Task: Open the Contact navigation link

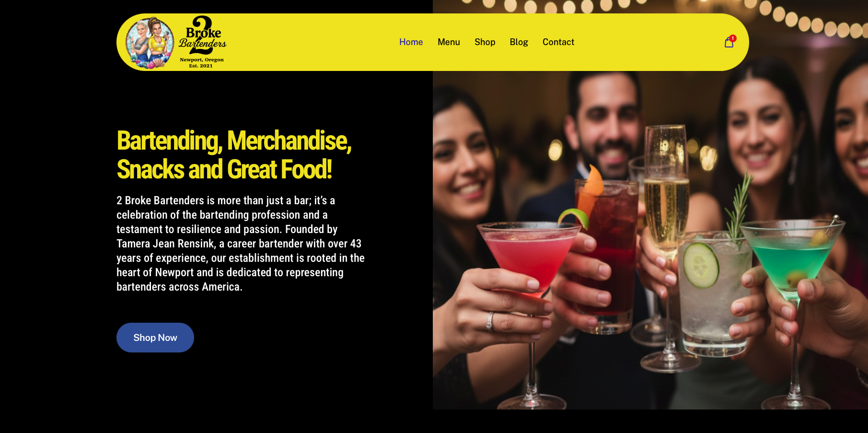Action: (558, 42)
